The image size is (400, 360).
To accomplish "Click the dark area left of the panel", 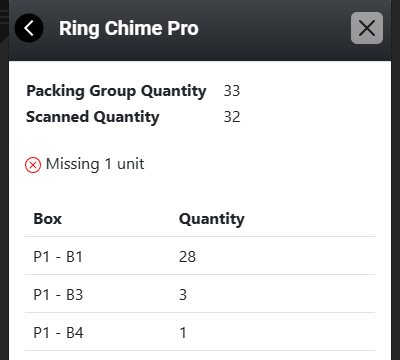I will (x=4, y=180).
